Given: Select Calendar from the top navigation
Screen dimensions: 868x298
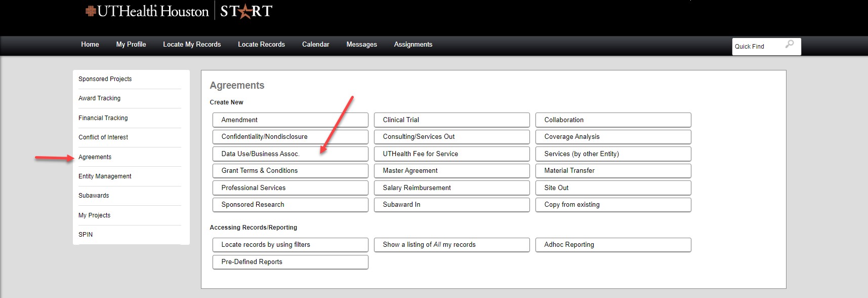Looking at the screenshot, I should coord(315,45).
